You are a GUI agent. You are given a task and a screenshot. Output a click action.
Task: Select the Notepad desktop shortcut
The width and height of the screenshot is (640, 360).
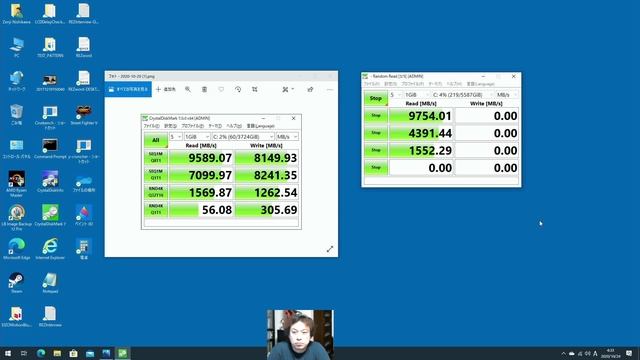click(50, 282)
